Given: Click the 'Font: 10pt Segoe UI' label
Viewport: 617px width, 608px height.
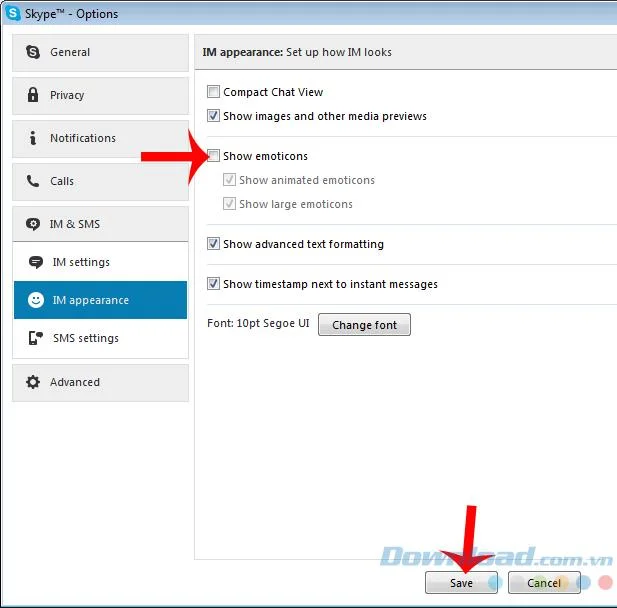Looking at the screenshot, I should (258, 323).
